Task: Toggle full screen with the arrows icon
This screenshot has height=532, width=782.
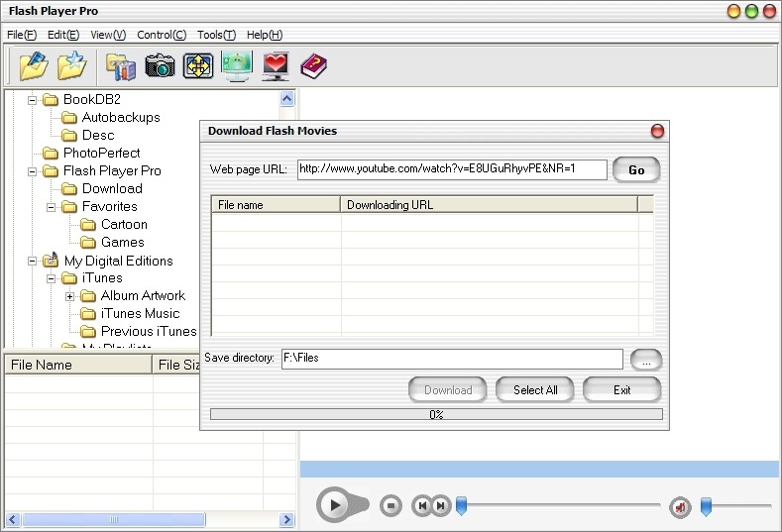Action: [x=198, y=65]
